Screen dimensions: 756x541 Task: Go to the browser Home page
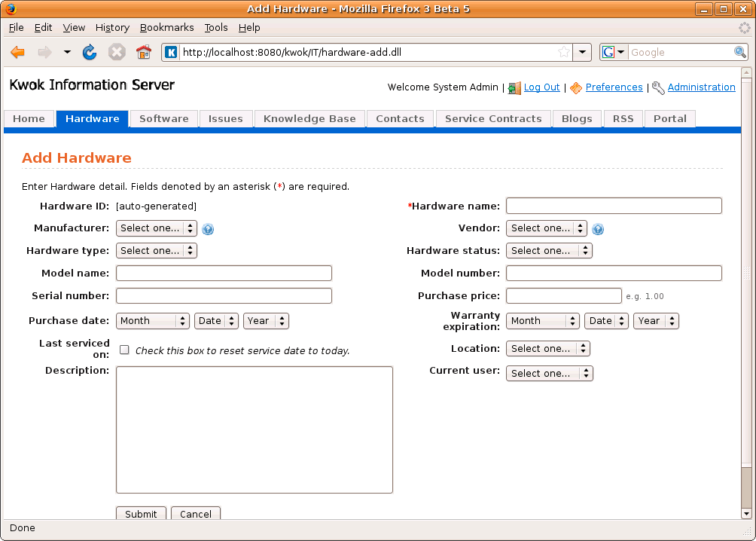pyautogui.click(x=143, y=52)
